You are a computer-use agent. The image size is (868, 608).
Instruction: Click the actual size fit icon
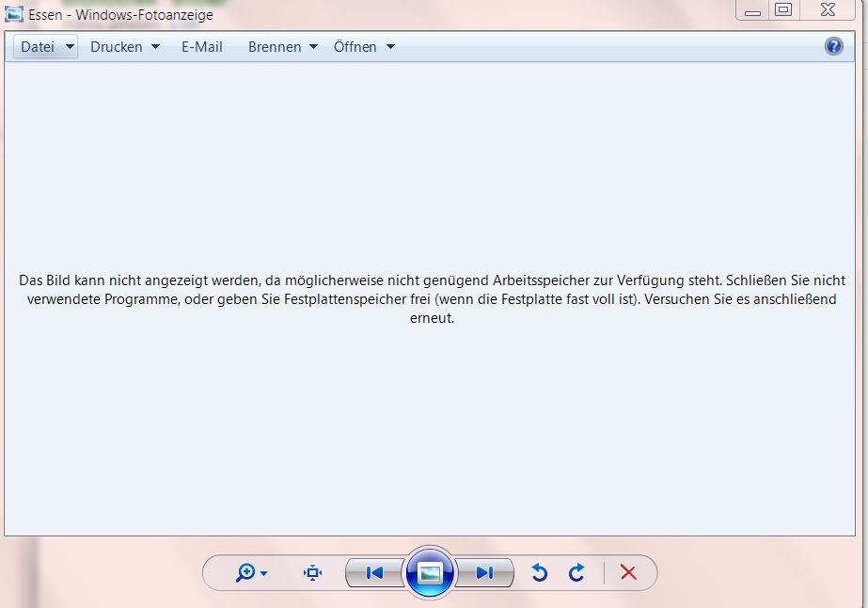point(313,572)
